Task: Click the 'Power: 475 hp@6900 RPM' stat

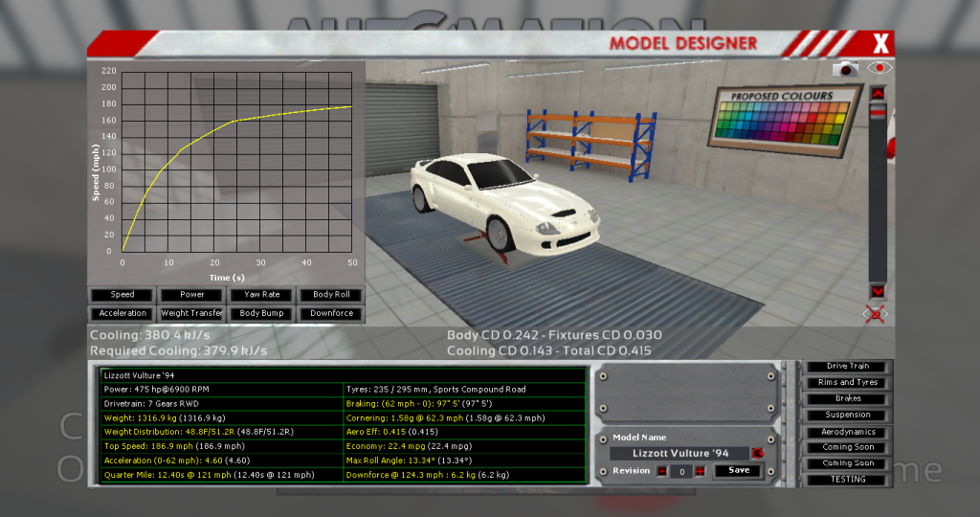Action: pyautogui.click(x=156, y=390)
